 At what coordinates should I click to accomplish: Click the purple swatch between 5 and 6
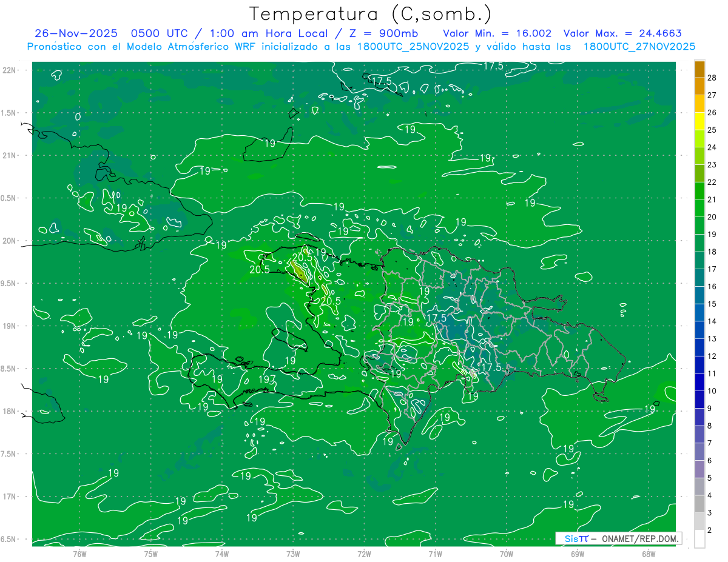[699, 469]
